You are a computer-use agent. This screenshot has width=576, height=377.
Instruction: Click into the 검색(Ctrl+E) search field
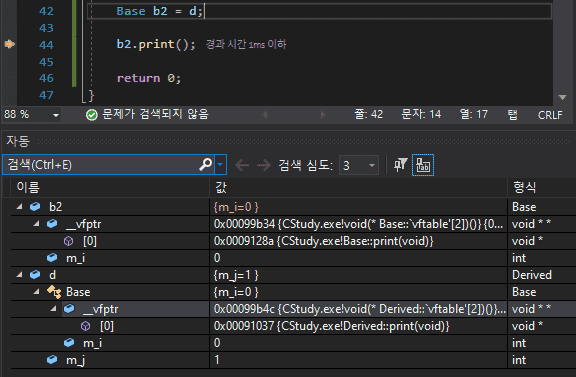pyautogui.click(x=103, y=164)
